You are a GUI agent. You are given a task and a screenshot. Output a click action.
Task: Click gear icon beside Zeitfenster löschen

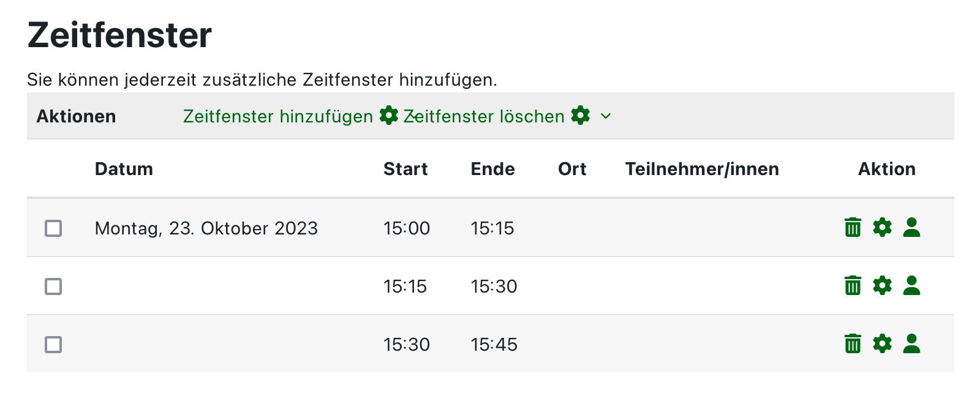click(580, 115)
